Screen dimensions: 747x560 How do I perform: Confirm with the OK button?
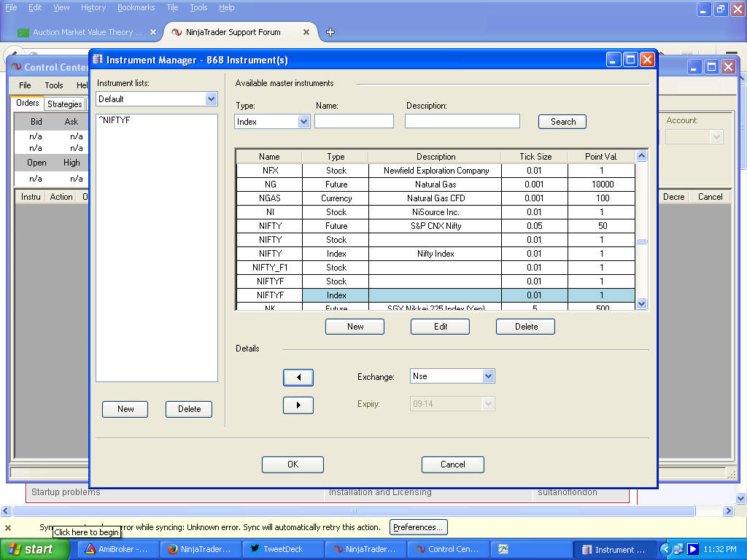point(293,464)
